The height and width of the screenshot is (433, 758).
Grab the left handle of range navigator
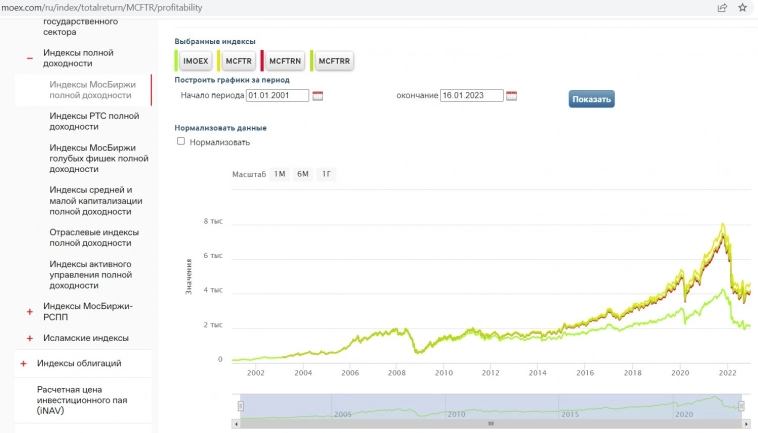point(240,406)
